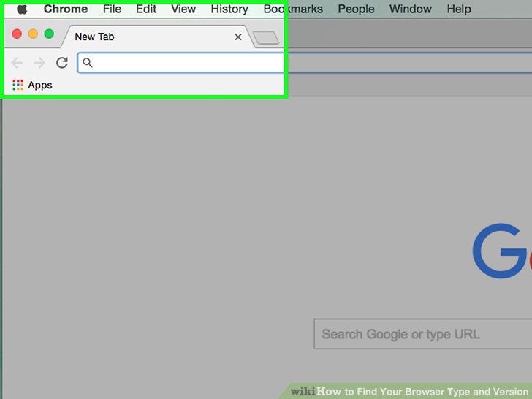
Task: Open the Chrome application menu
Action: tap(66, 9)
